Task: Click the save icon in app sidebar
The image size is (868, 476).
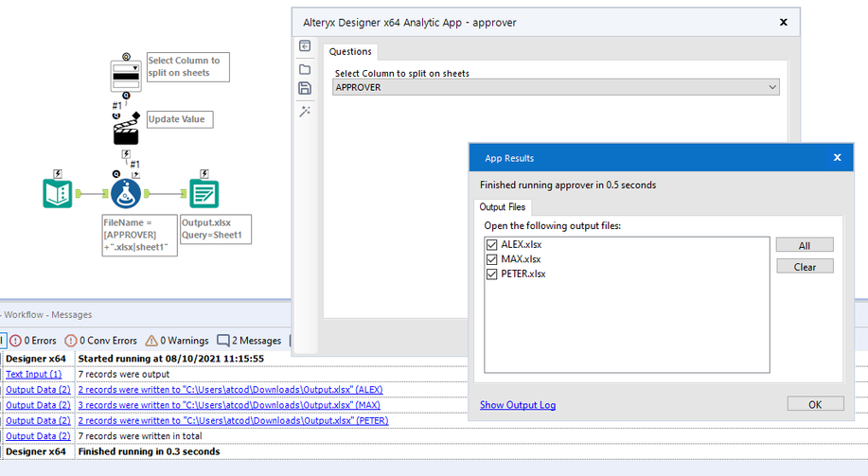Action: (305, 88)
